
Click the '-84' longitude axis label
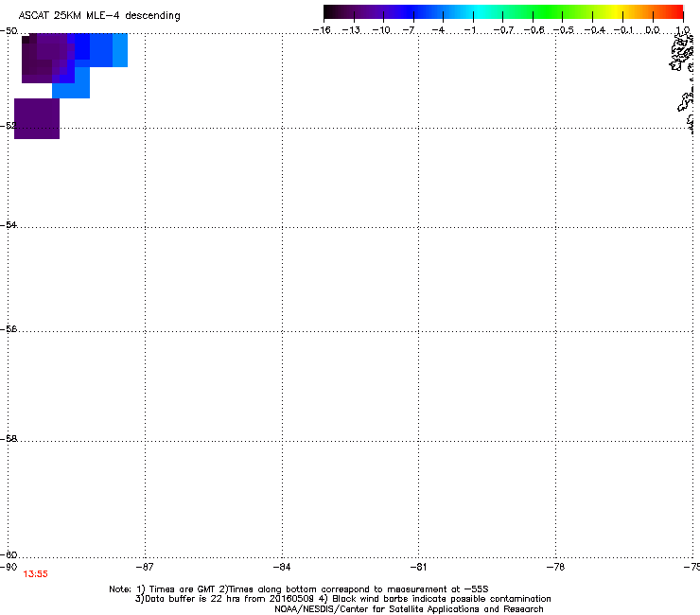[x=282, y=567]
